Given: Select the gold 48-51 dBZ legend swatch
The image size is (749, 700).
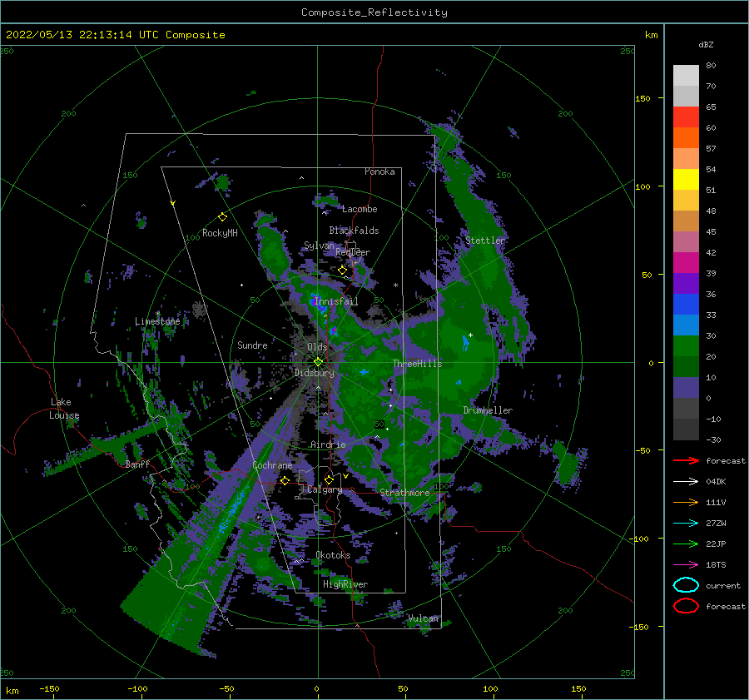Looking at the screenshot, I should 686,201.
